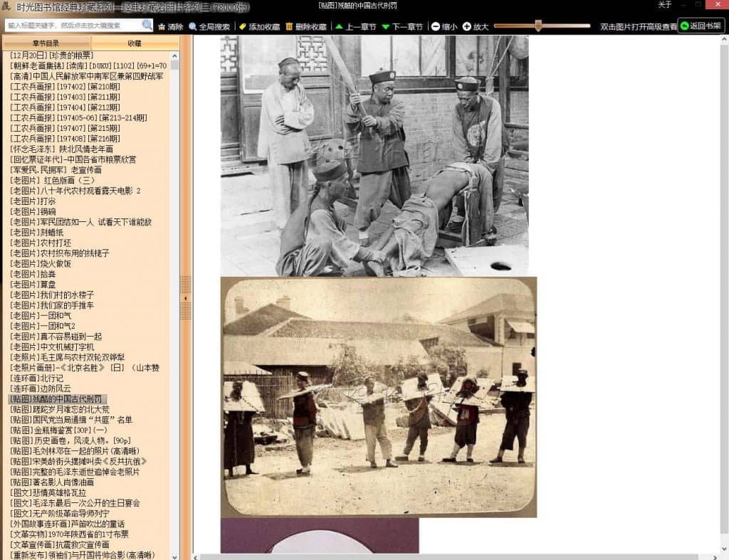Click the keyword search input field
Image resolution: width=729 pixels, height=560 pixels.
74,26
